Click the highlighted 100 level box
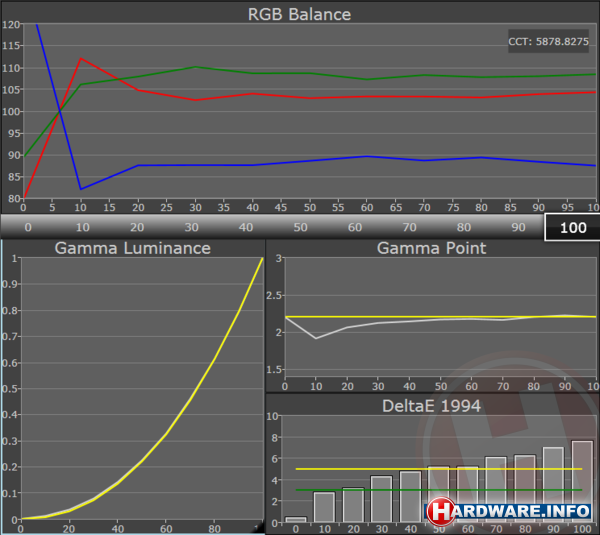The height and width of the screenshot is (535, 600). (571, 227)
